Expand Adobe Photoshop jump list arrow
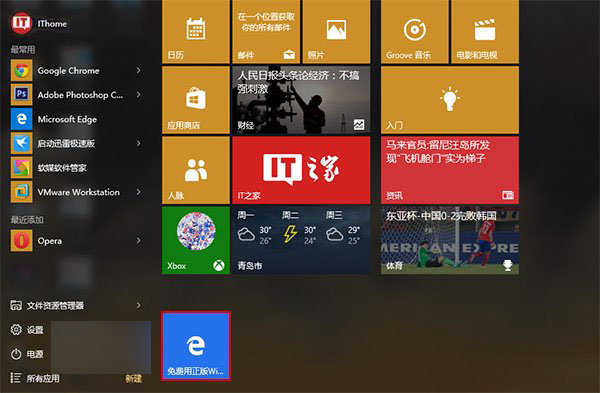 pos(139,95)
